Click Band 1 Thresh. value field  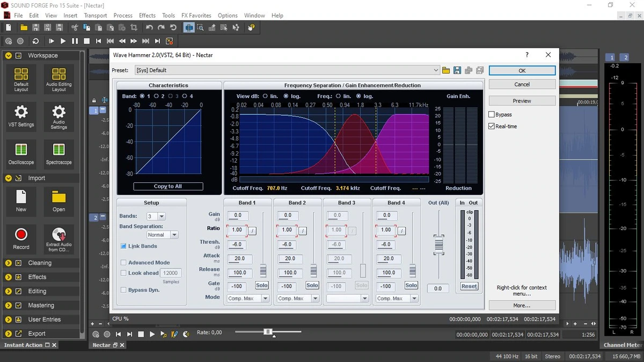pos(238,245)
